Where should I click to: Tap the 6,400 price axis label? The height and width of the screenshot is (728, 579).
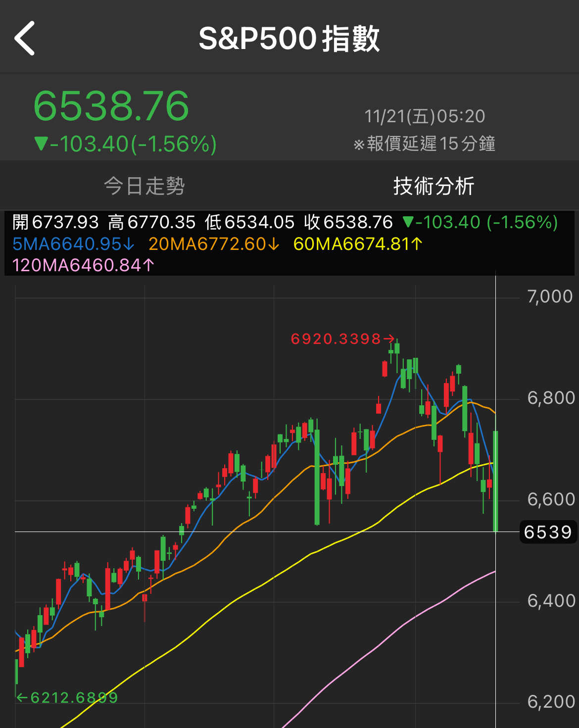coord(551,601)
